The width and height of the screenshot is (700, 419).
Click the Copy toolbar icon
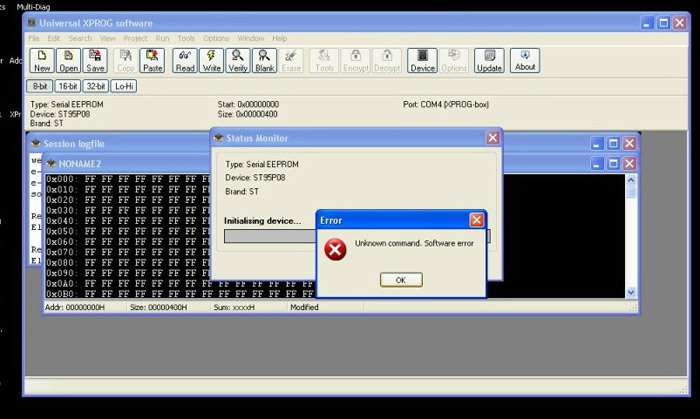(125, 61)
